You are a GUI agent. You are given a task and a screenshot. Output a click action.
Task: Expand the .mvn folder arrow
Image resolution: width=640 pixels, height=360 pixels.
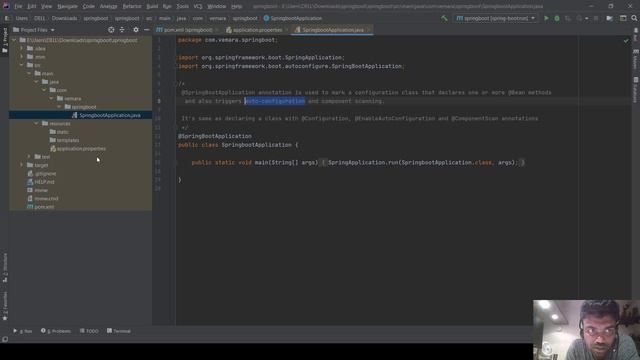(22, 57)
